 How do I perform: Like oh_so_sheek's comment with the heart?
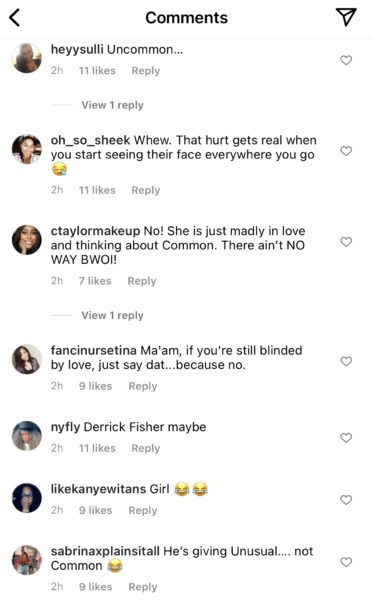coord(346,151)
